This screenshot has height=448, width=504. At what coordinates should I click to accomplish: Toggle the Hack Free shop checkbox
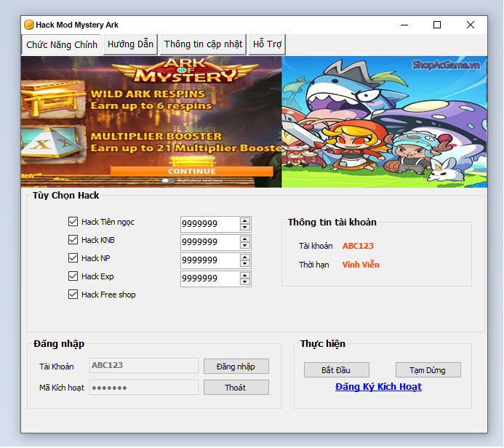(73, 295)
